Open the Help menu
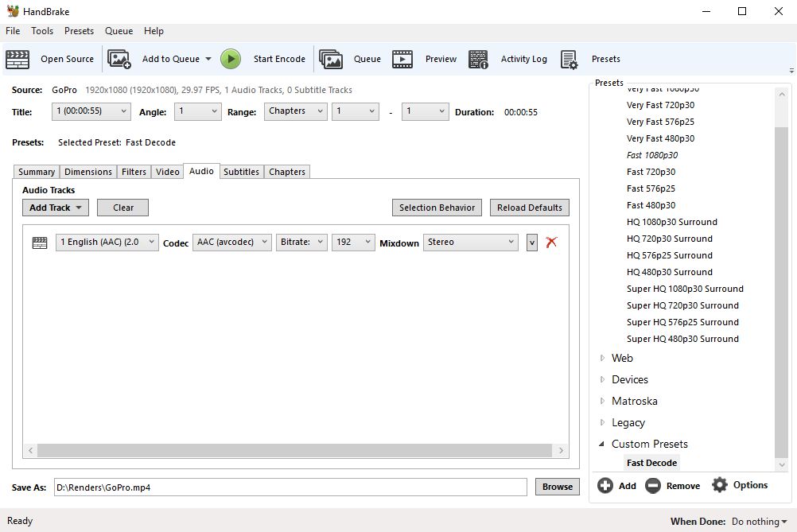The width and height of the screenshot is (797, 532). tap(154, 31)
